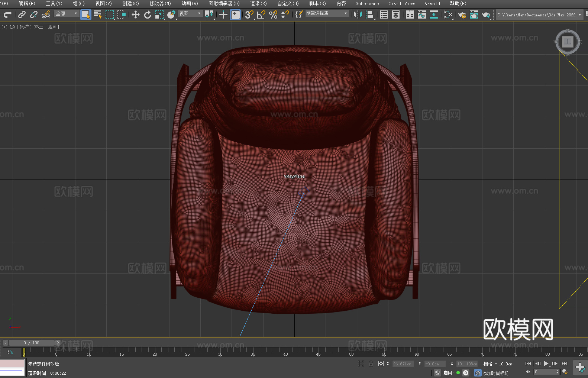The image size is (588, 378).
Task: Click the Z coordinate input field
Action: (x=467, y=364)
